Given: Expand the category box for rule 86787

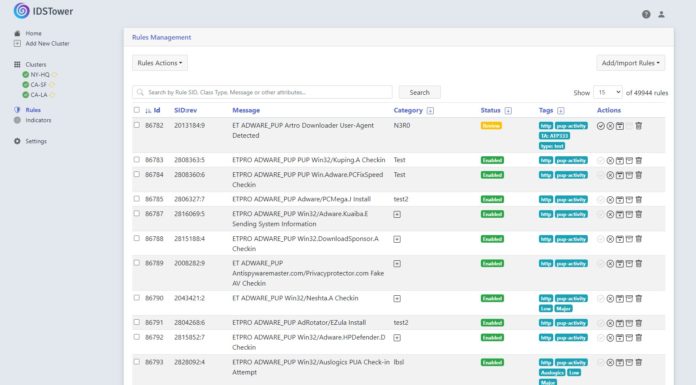Looking at the screenshot, I should 397,214.
